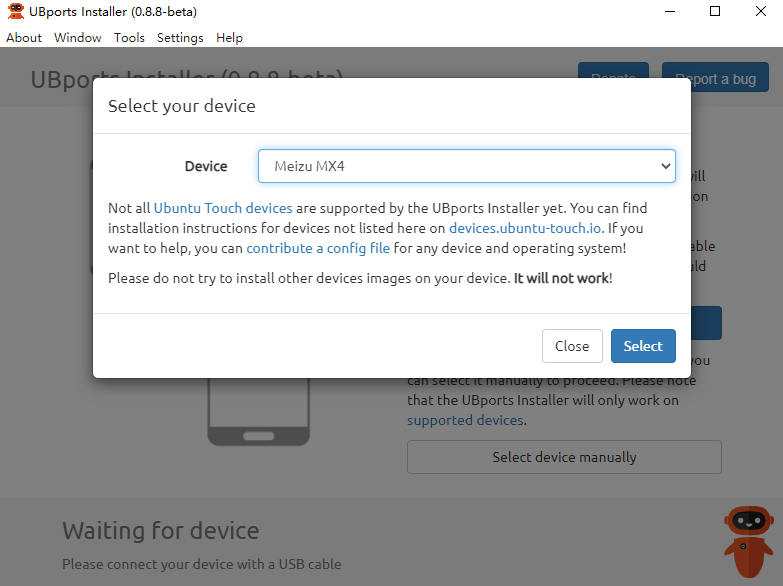783x586 pixels.
Task: Click the Close button in dialog
Action: tap(572, 346)
